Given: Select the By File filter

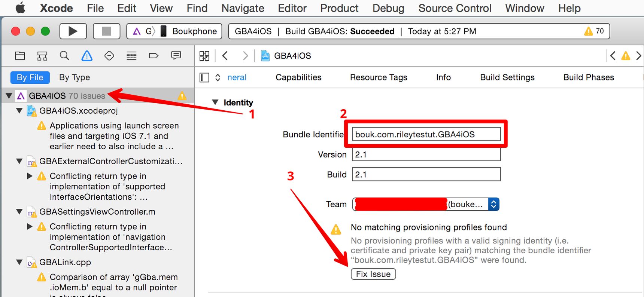Looking at the screenshot, I should (30, 77).
